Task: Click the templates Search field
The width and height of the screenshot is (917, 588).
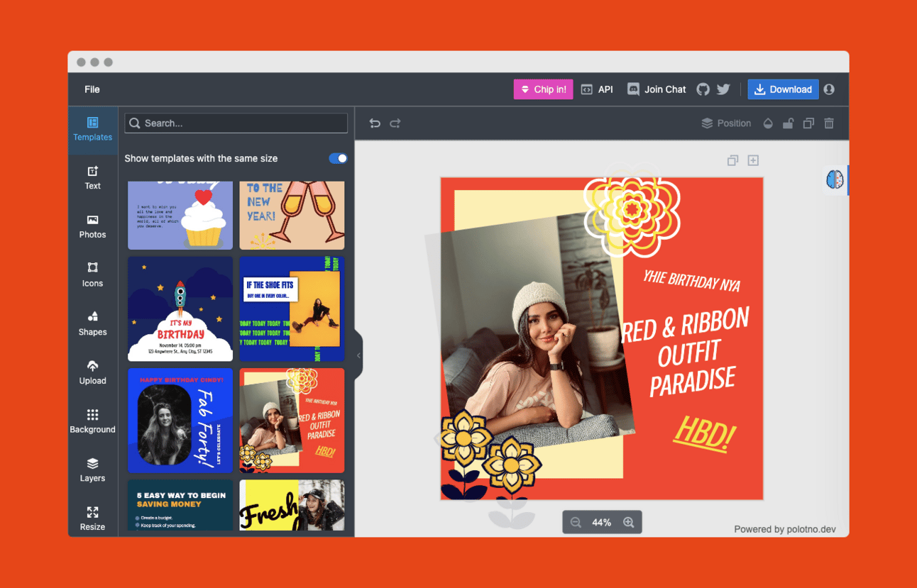Action: pos(236,123)
